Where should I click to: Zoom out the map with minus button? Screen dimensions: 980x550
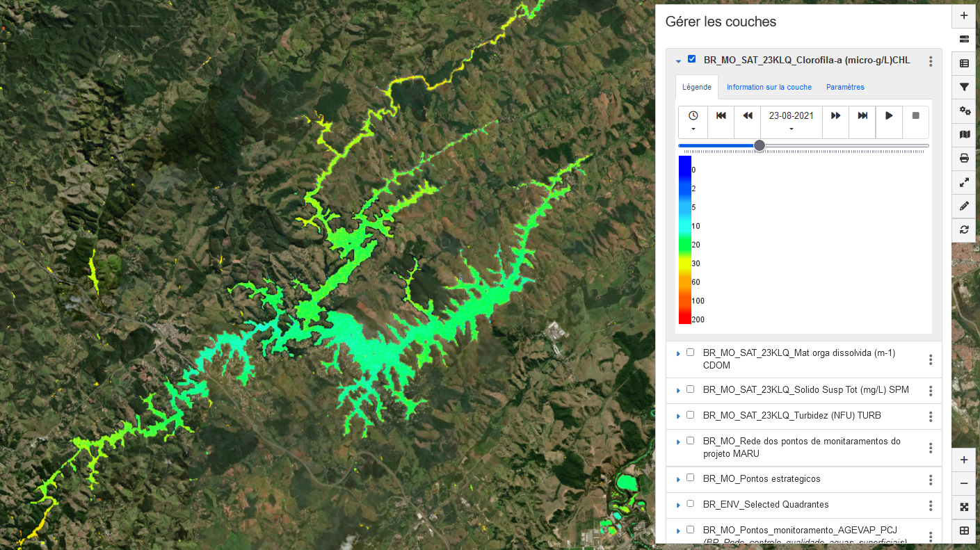point(964,483)
